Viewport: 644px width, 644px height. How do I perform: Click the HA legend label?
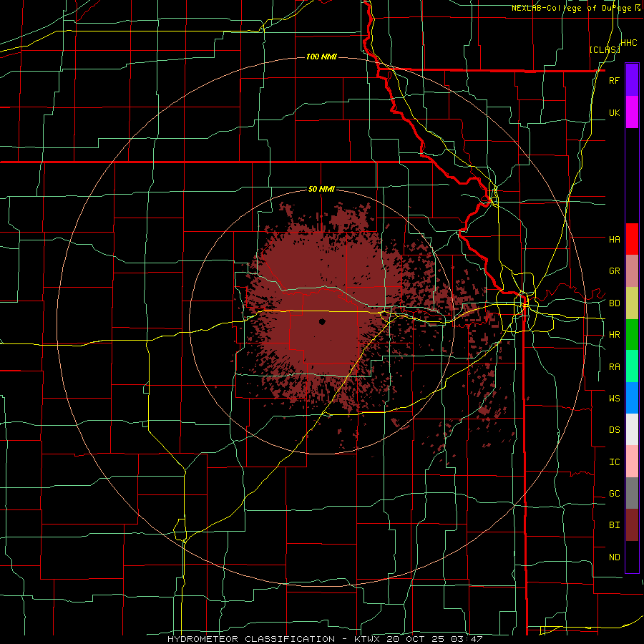[614, 239]
